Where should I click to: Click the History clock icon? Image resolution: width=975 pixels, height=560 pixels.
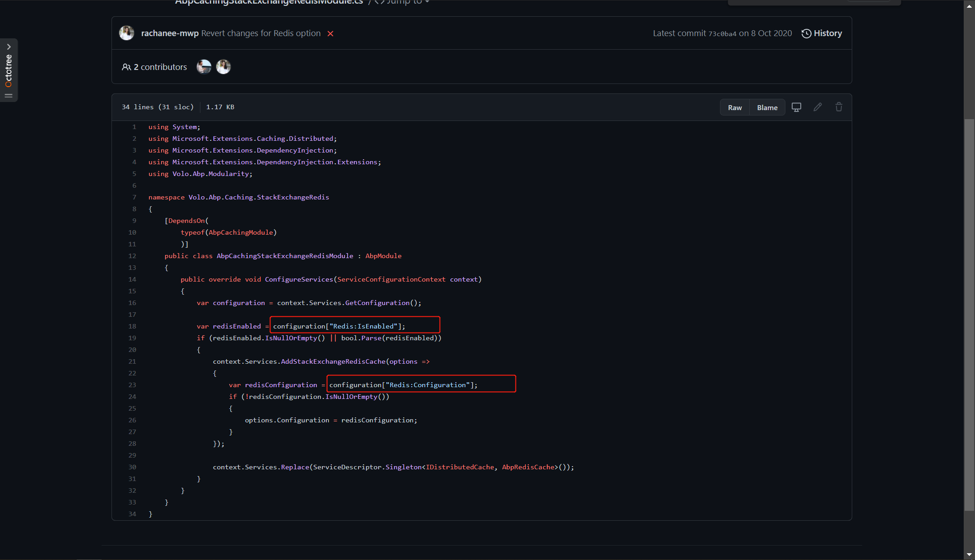[806, 33]
